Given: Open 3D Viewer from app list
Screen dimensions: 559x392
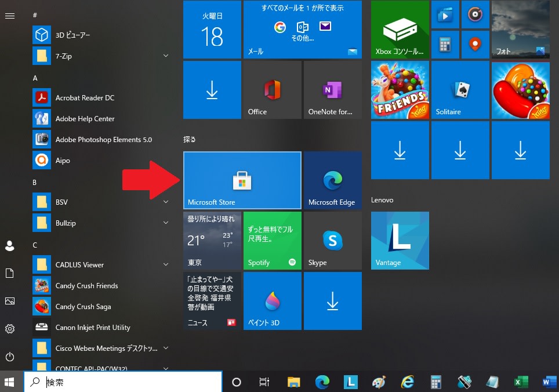Looking at the screenshot, I should coord(101,35).
